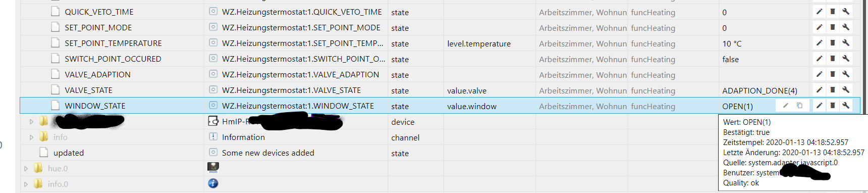868x193 pixels.
Task: Delete the WINDOW_STATE object
Action: click(833, 106)
